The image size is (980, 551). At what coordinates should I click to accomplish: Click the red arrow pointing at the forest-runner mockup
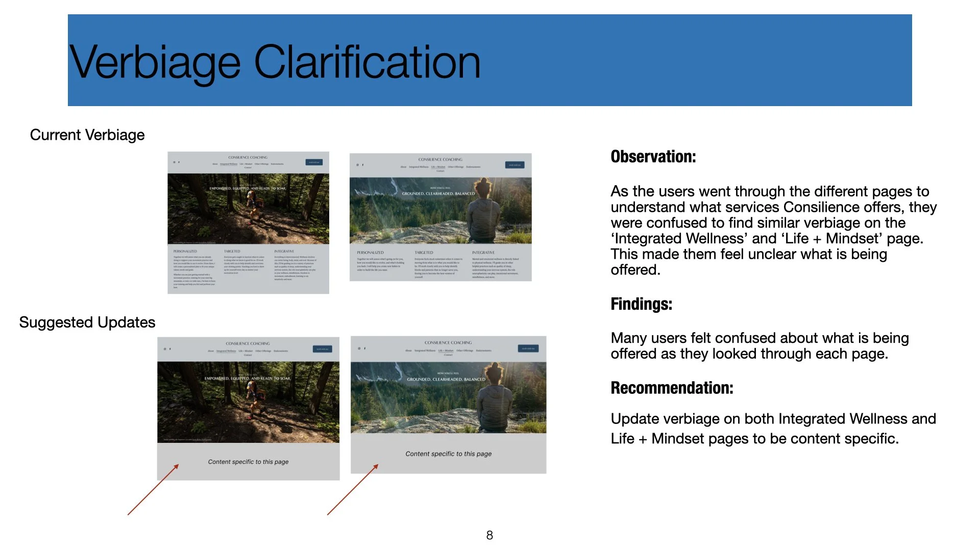(x=153, y=489)
